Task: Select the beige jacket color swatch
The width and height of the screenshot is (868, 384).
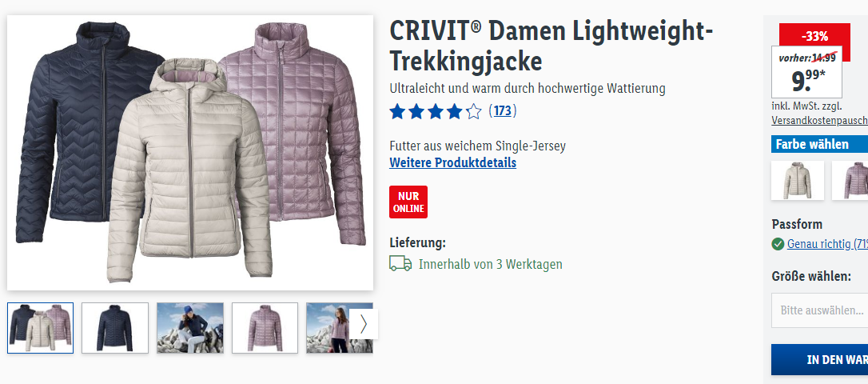Action: (797, 181)
